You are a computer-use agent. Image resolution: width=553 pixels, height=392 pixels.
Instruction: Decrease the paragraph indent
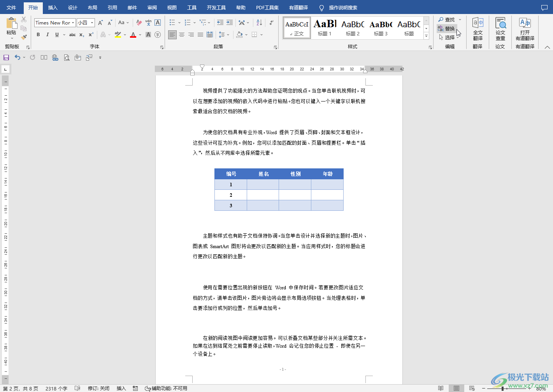(x=220, y=23)
